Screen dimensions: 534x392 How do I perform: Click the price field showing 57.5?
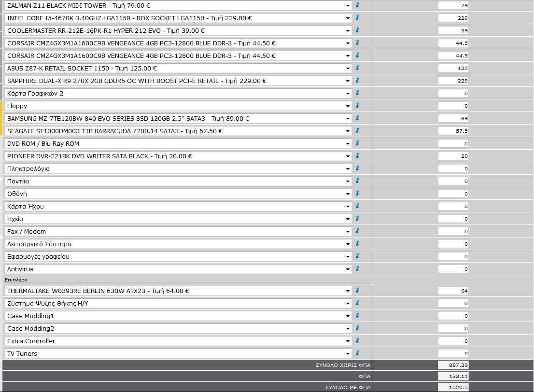click(x=453, y=131)
